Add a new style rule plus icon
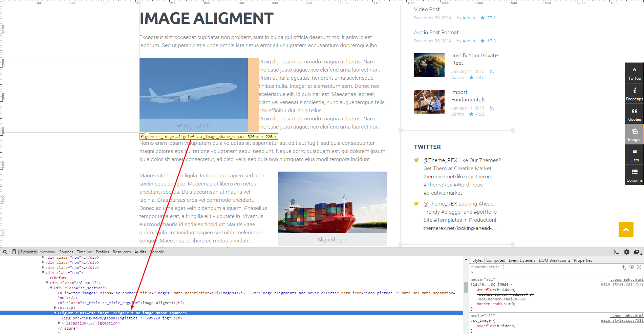The height and width of the screenshot is (334, 644). [x=623, y=267]
